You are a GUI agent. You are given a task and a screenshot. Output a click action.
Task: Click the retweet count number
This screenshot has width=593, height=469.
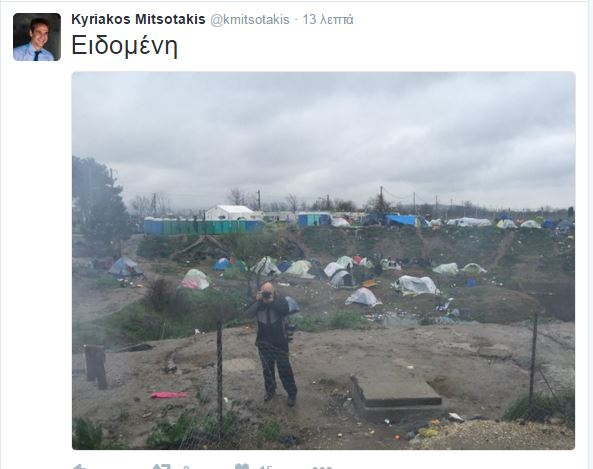coord(186,467)
